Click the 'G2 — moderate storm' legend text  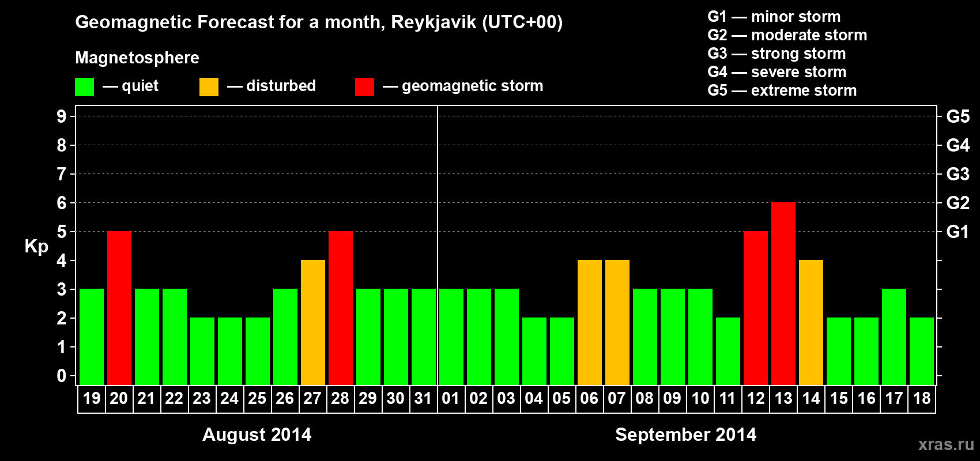pyautogui.click(x=787, y=35)
